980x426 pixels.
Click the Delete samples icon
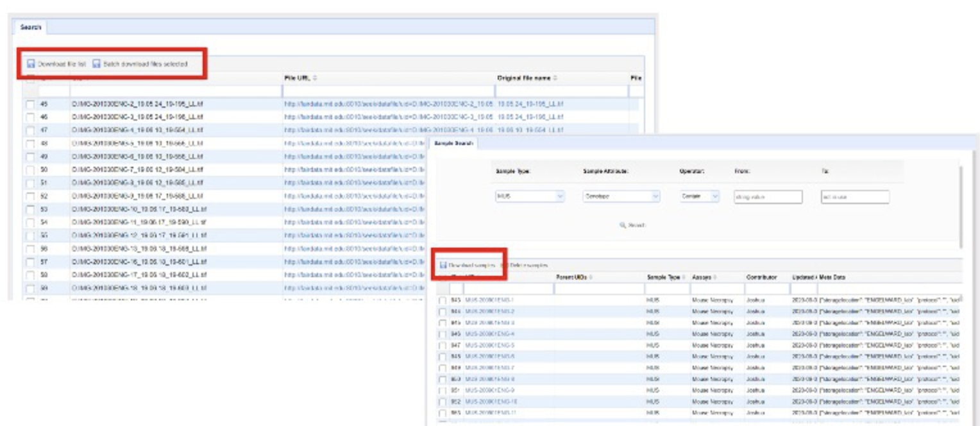[x=504, y=265]
